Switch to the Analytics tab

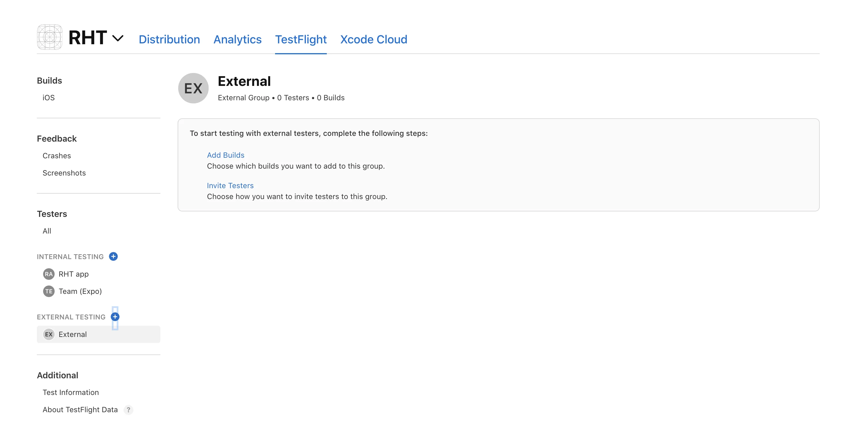238,39
